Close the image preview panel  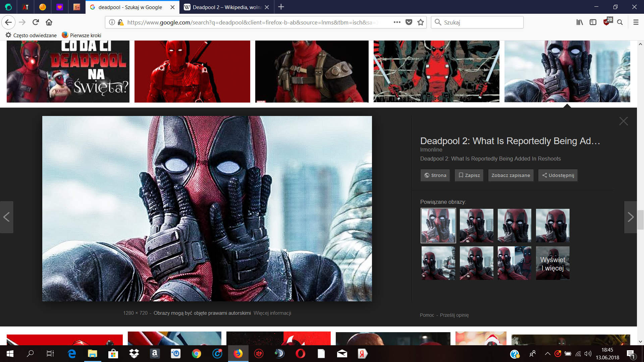624,121
